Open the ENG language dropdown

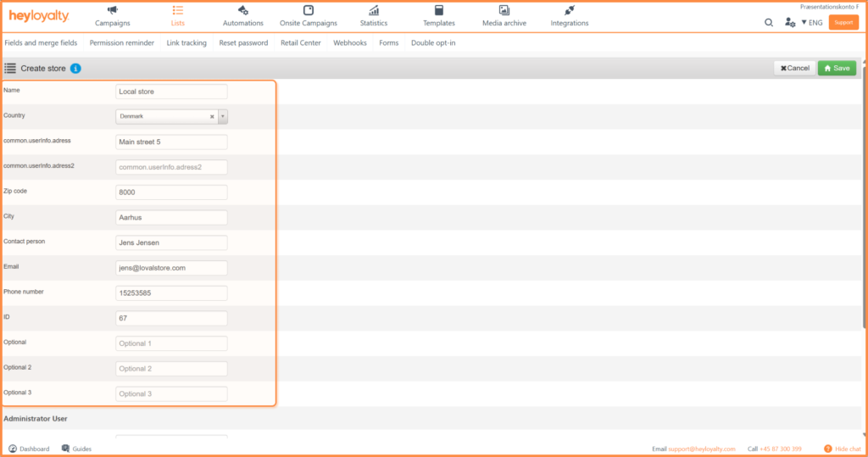[812, 23]
